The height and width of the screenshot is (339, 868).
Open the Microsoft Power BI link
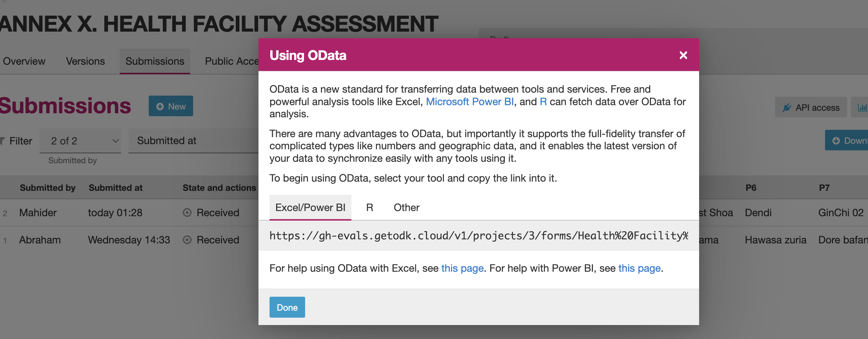pyautogui.click(x=470, y=101)
